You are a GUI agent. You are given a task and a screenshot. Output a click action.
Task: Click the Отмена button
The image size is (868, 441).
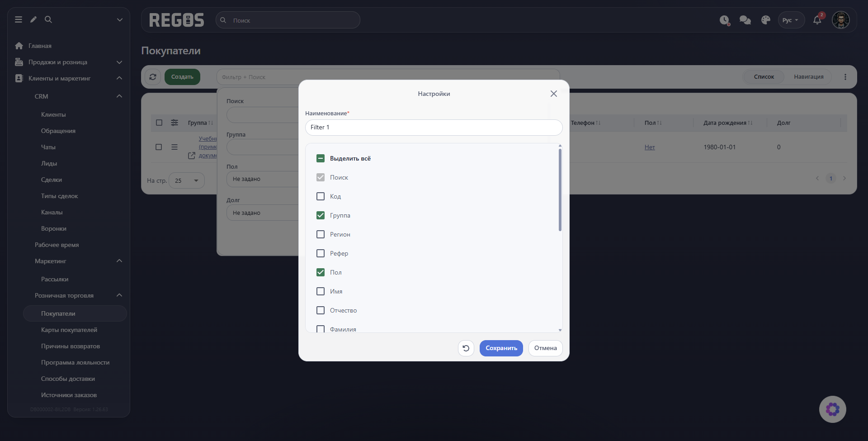(x=545, y=348)
